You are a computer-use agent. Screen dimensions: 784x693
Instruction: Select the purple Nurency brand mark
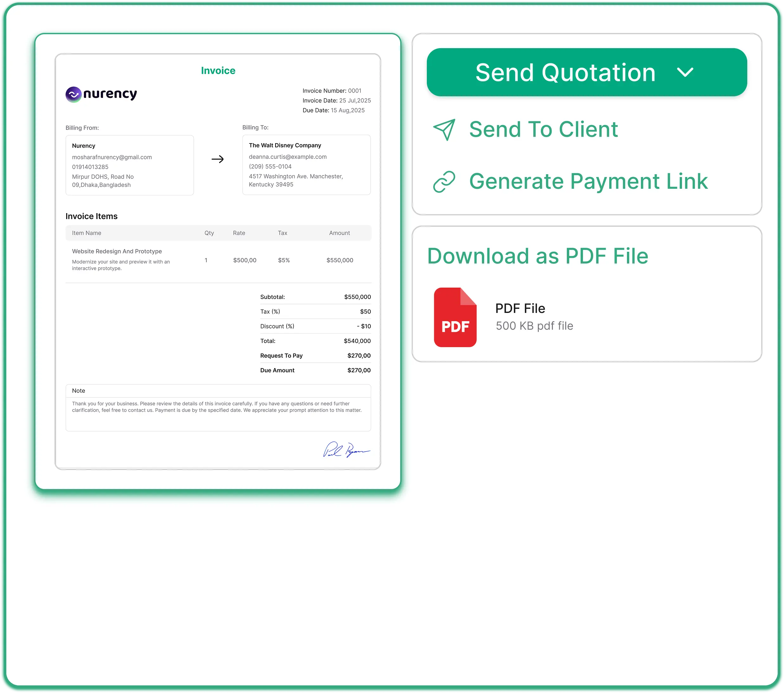pos(74,94)
